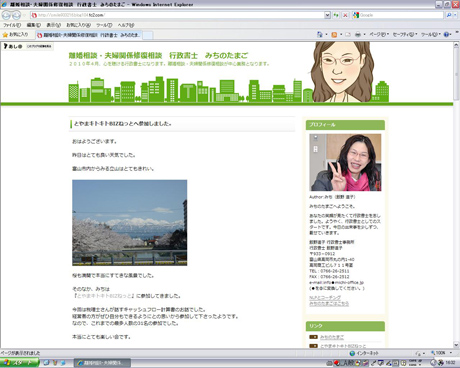This screenshot has height=368, width=460.
Task: Click the Print icon in command bar
Action: pyautogui.click(x=358, y=34)
